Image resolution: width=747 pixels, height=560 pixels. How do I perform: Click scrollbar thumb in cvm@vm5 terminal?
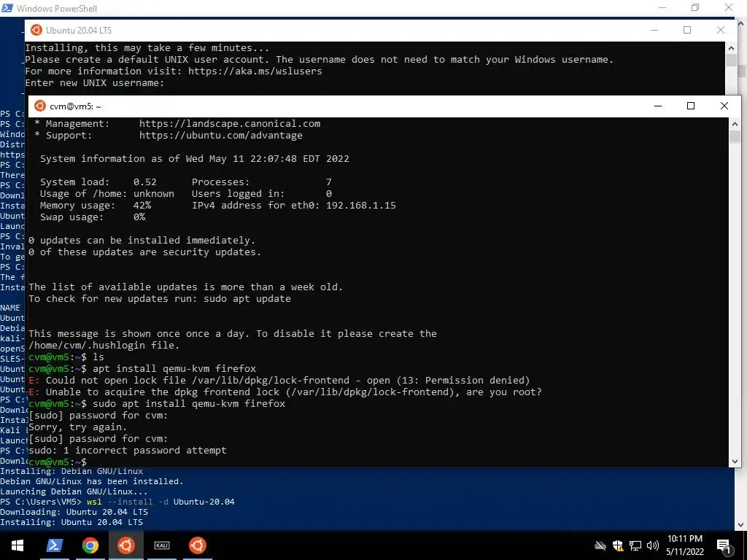point(735,136)
